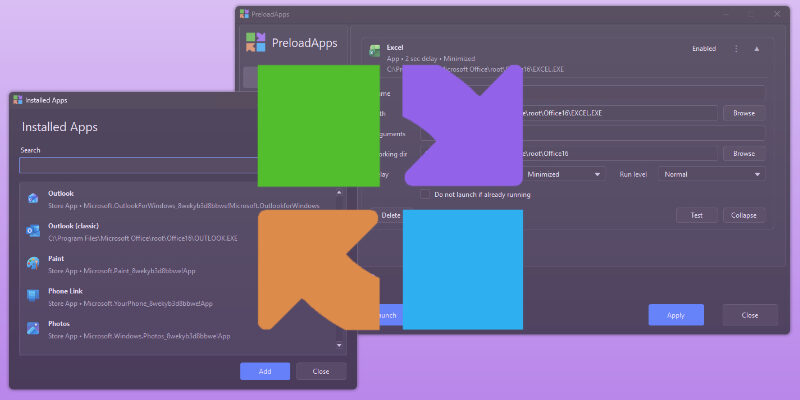Check Do not launch if already running
The image size is (800, 400).
point(424,194)
